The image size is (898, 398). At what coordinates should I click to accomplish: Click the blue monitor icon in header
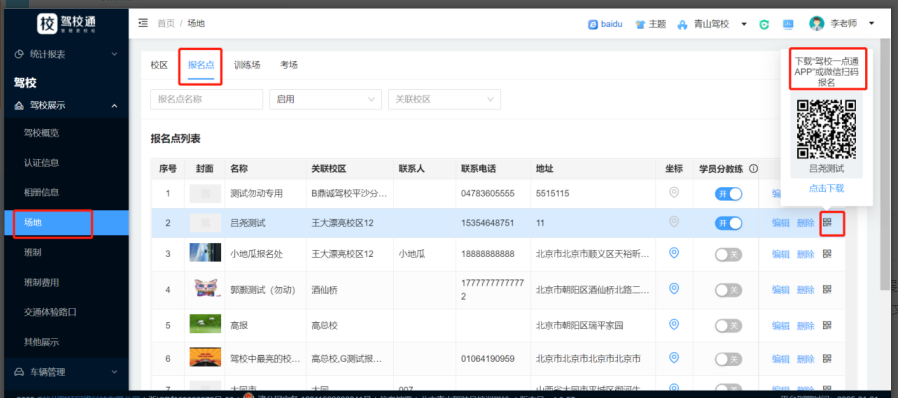(788, 24)
